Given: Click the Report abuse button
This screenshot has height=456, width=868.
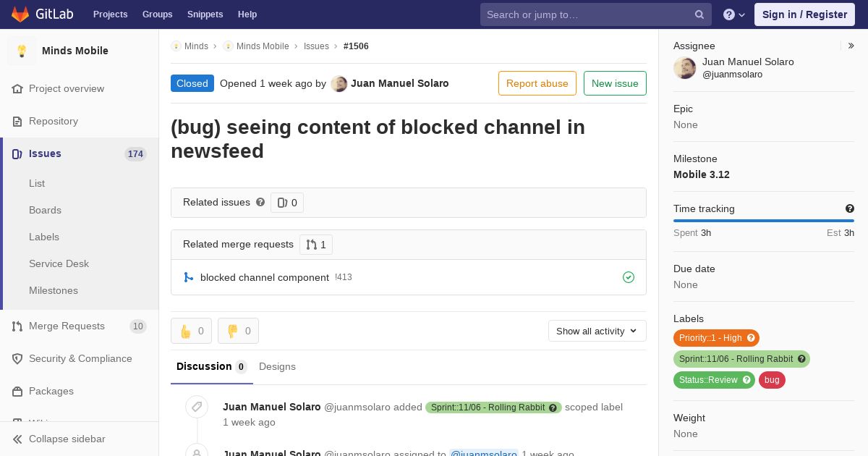Looking at the screenshot, I should click(537, 83).
